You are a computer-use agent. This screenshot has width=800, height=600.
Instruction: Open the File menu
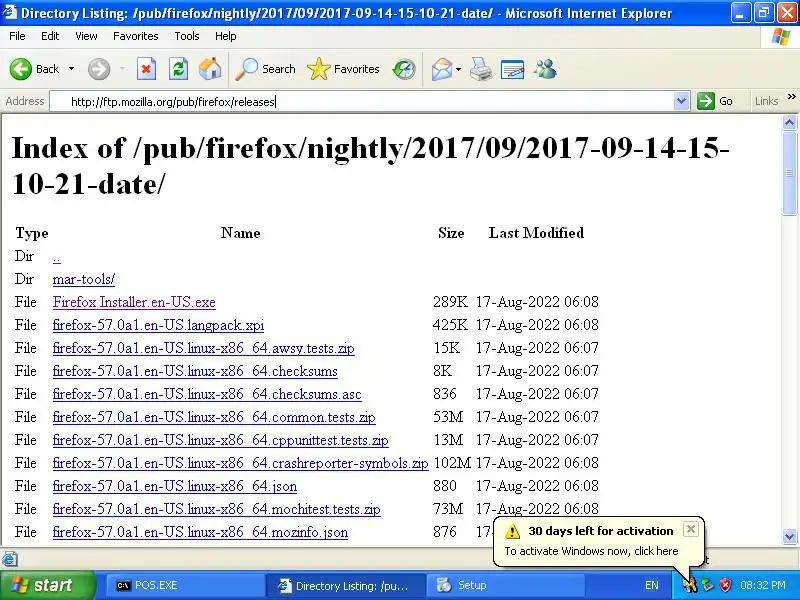pyautogui.click(x=17, y=36)
